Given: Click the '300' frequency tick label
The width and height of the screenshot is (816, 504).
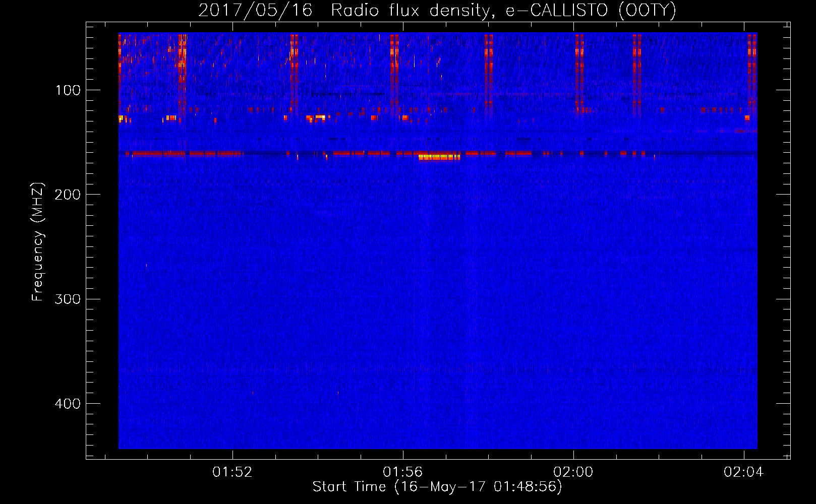Looking at the screenshot, I should pyautogui.click(x=68, y=299).
